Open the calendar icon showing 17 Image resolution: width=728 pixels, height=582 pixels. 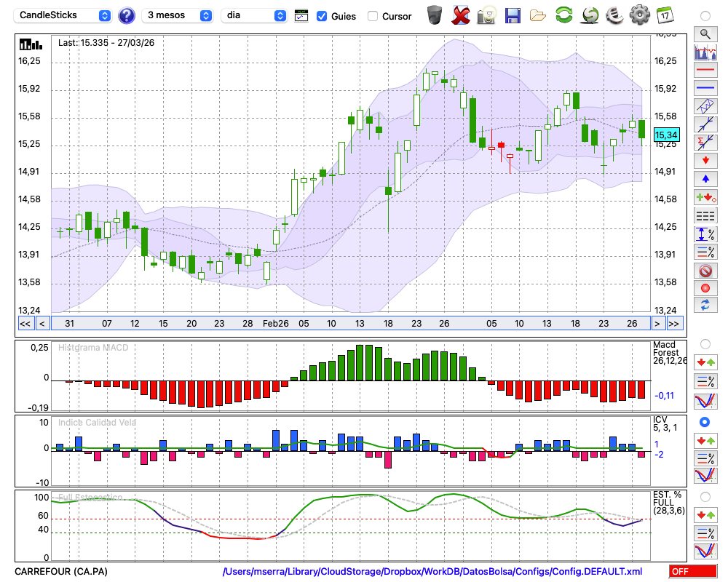click(x=664, y=15)
